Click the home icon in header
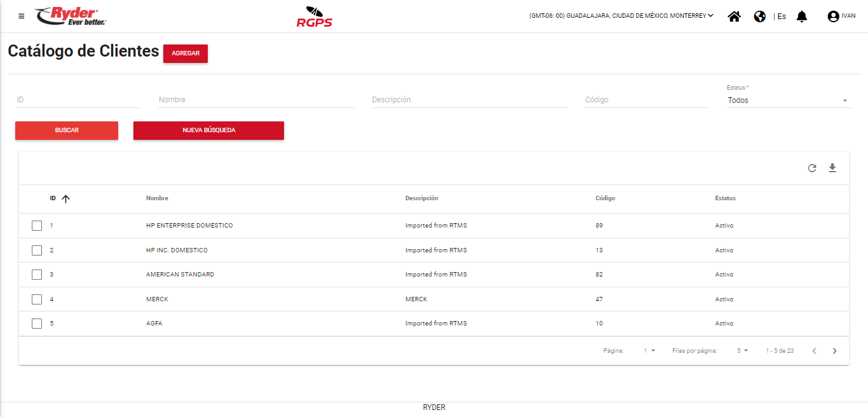The height and width of the screenshot is (417, 868). coord(734,17)
